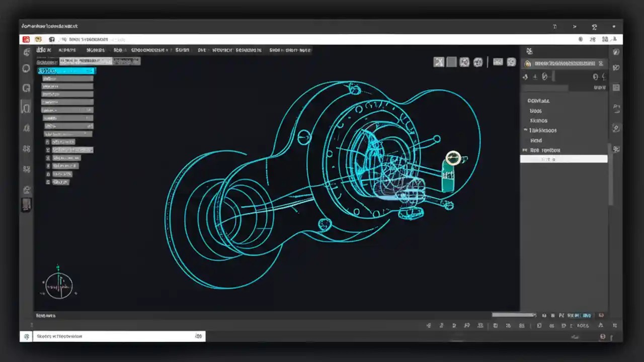Screen dimensions: 644x362
Task: Toggle visibility of the Bodies group
Action: (x=536, y=111)
